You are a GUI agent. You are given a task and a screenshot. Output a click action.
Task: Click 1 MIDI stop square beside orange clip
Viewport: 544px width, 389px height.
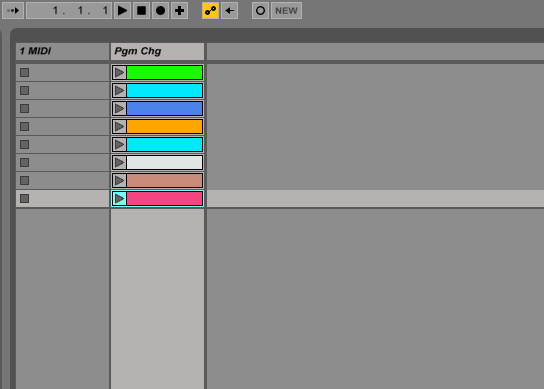coord(24,127)
